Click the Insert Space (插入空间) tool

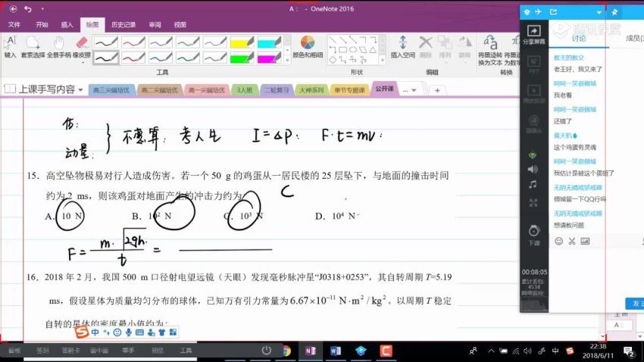tap(402, 45)
